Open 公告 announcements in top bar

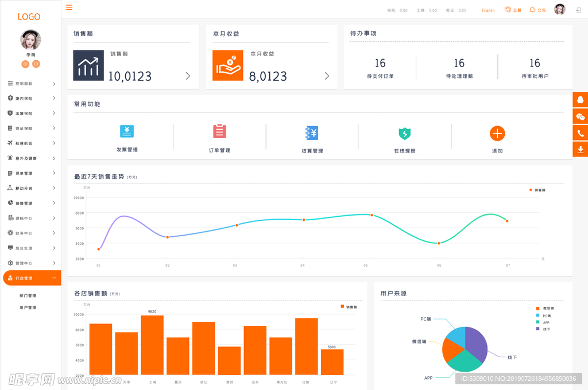(537, 10)
